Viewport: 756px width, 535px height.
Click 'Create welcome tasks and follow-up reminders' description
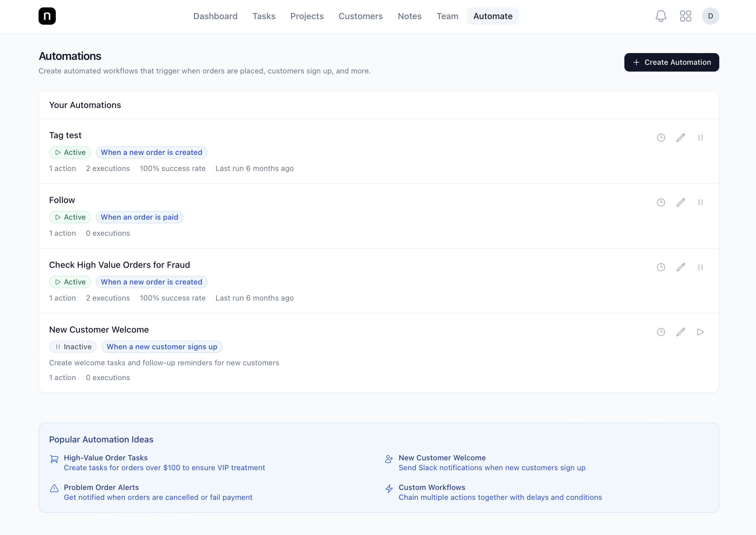(164, 363)
